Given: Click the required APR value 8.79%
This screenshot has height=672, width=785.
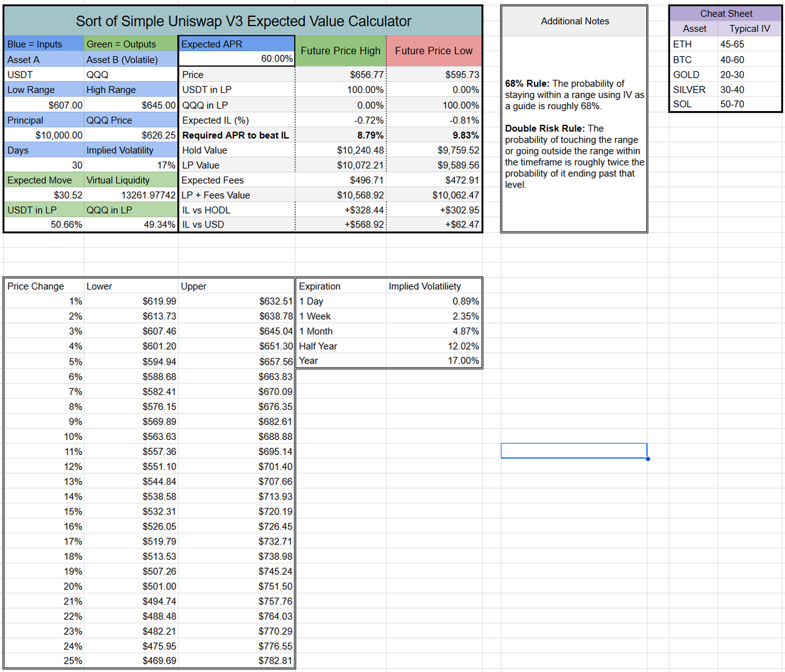Looking at the screenshot, I should [341, 135].
